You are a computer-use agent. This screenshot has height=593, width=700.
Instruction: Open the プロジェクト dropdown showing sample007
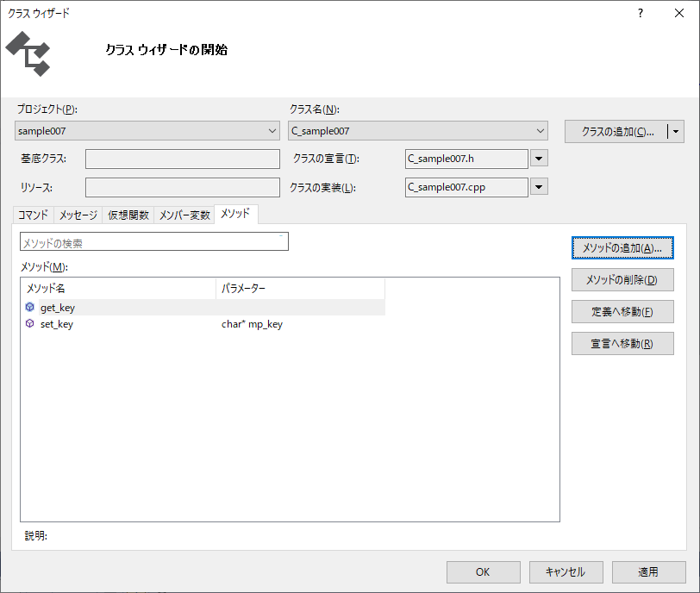coord(147,131)
